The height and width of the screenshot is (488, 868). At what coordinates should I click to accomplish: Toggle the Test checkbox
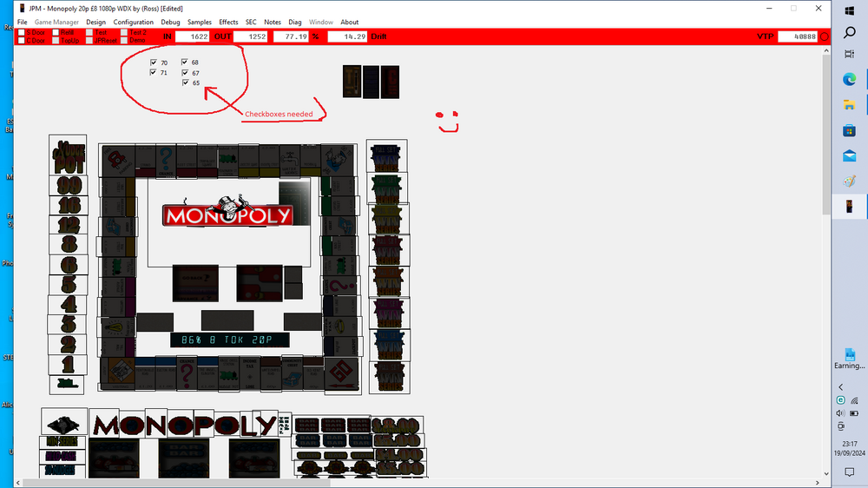[x=89, y=33]
